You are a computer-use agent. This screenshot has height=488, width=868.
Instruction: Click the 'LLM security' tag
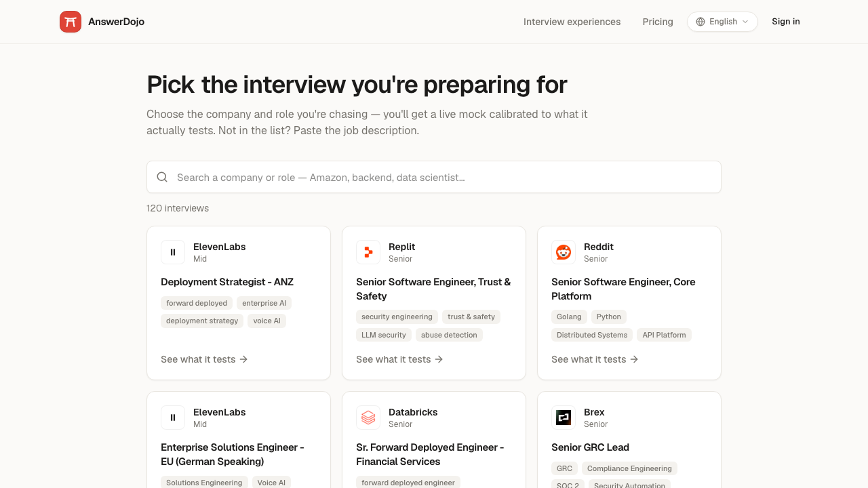point(384,335)
